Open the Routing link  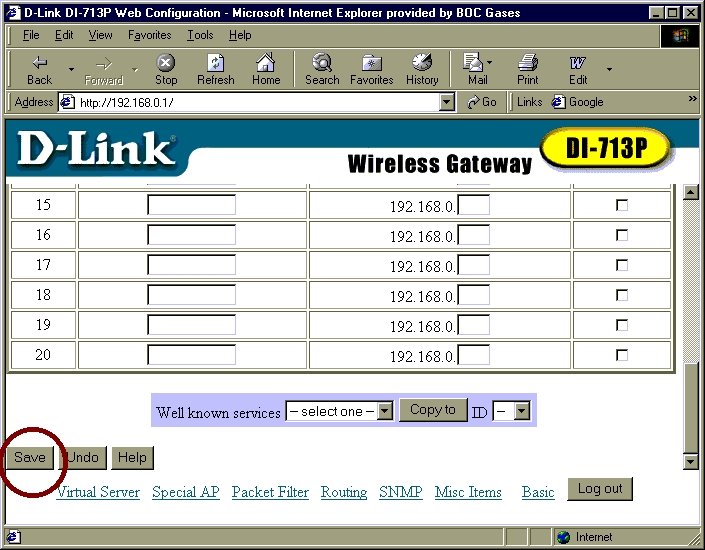tap(344, 492)
